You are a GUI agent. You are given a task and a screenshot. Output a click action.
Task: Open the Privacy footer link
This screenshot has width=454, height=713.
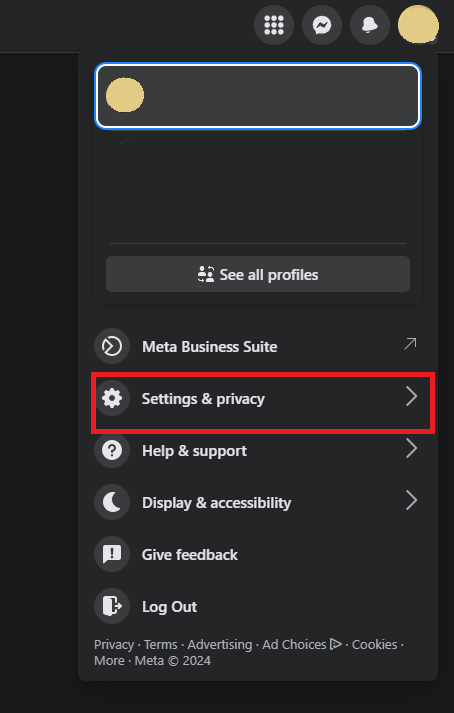[x=114, y=644]
